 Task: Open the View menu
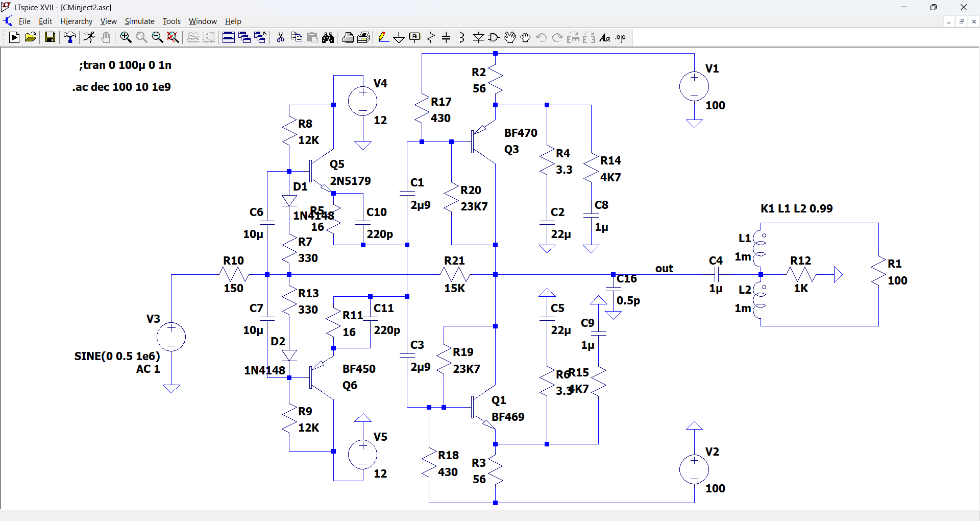[x=108, y=21]
